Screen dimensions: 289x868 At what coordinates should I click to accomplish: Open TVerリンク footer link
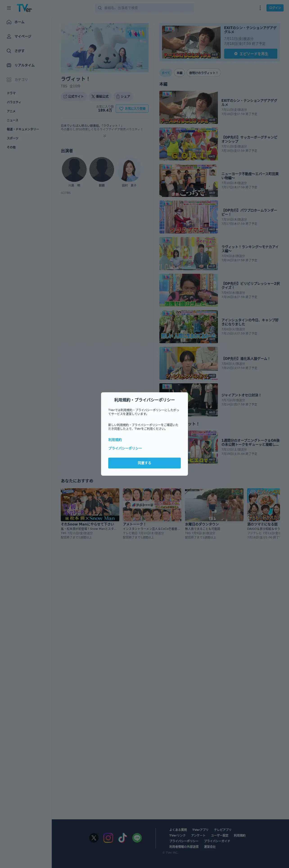tap(177, 835)
